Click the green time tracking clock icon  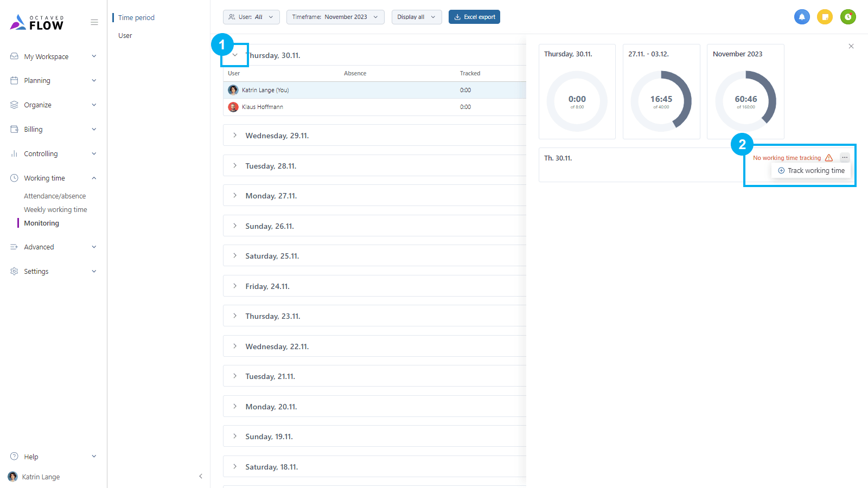848,17
